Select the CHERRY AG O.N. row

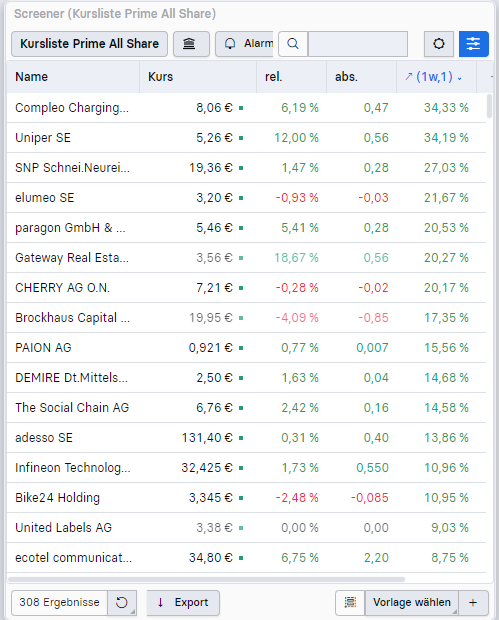pyautogui.click(x=246, y=288)
